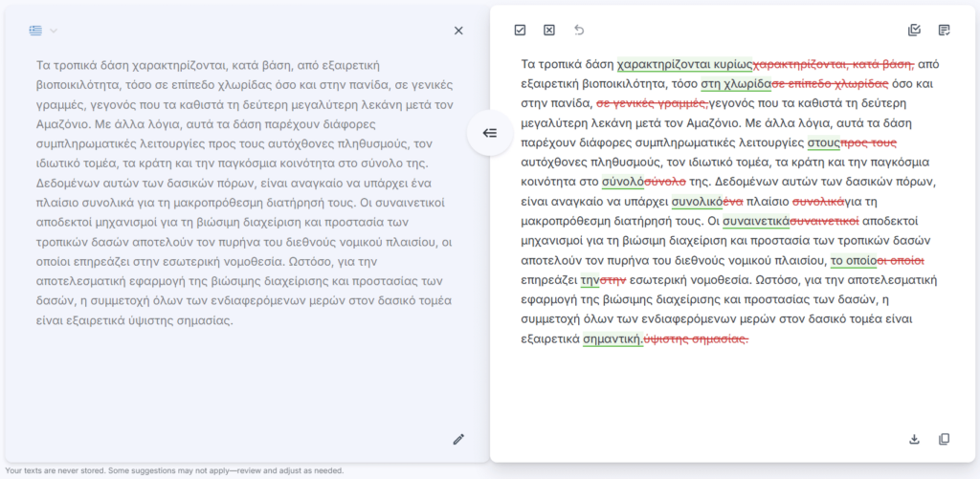Click the suggested phrase "χαρακτηρίζονται κυρίως"
This screenshot has height=479, width=980.
pyautogui.click(x=685, y=65)
